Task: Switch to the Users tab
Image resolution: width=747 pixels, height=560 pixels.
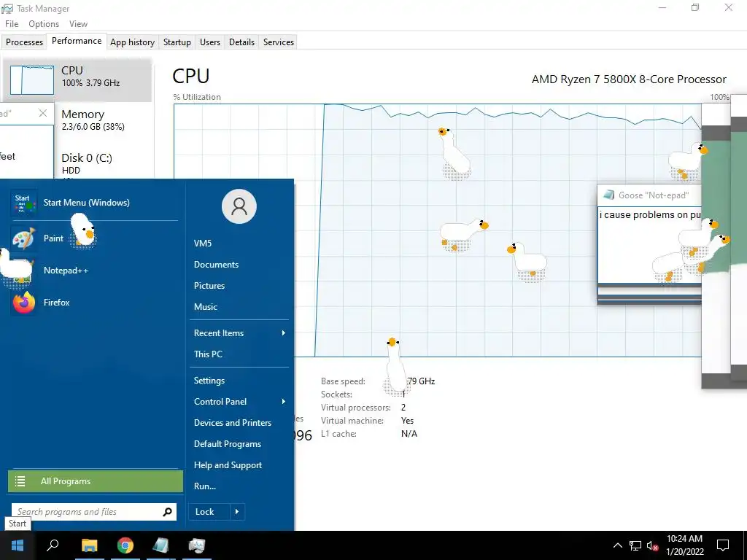Action: [210, 42]
